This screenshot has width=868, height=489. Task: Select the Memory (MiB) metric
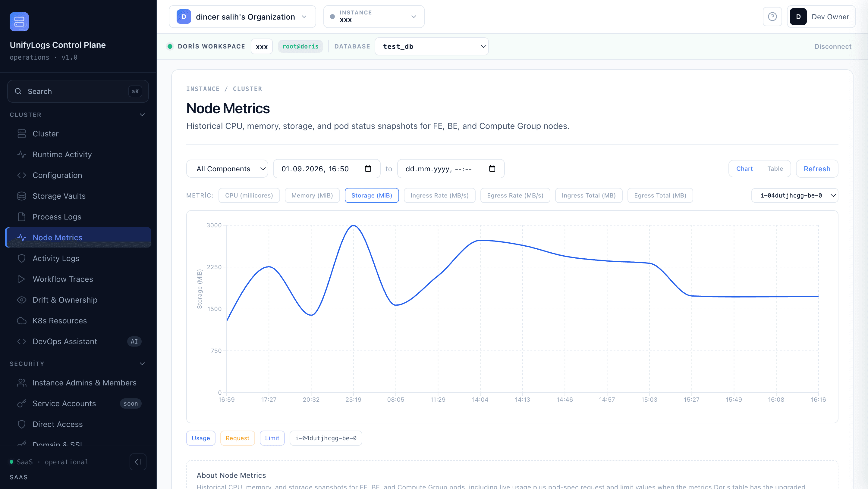pyautogui.click(x=312, y=195)
